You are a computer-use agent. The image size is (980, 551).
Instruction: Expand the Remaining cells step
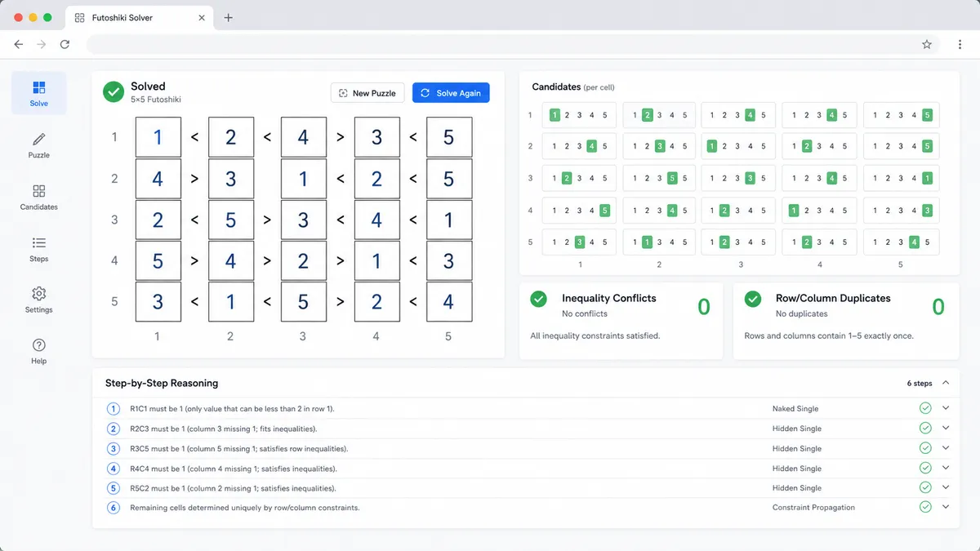(947, 507)
